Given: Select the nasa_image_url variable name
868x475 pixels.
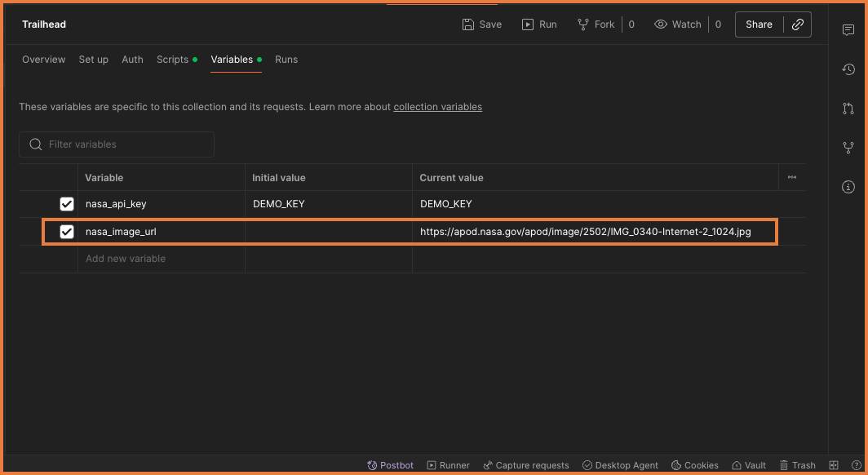Looking at the screenshot, I should coord(121,232).
